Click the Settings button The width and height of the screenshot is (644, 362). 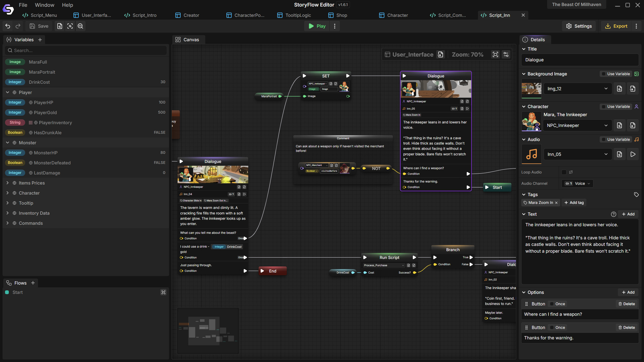[579, 26]
